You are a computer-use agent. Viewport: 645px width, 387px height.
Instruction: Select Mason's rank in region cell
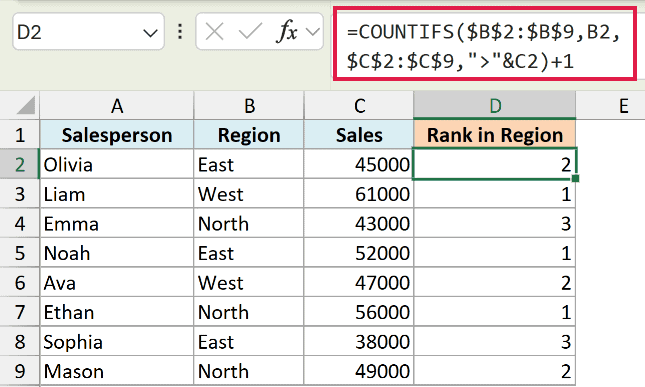coord(495,371)
